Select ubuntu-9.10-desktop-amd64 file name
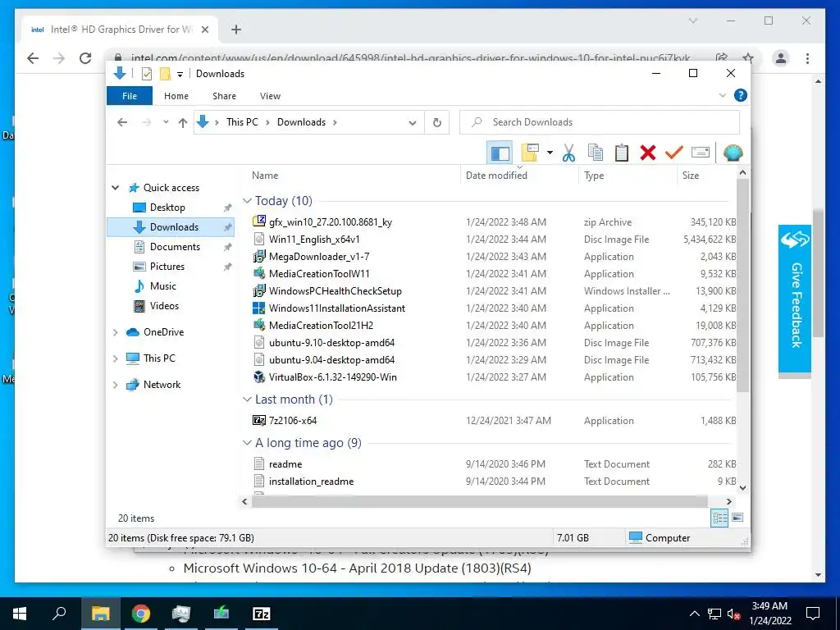Image resolution: width=840 pixels, height=630 pixels. [331, 343]
